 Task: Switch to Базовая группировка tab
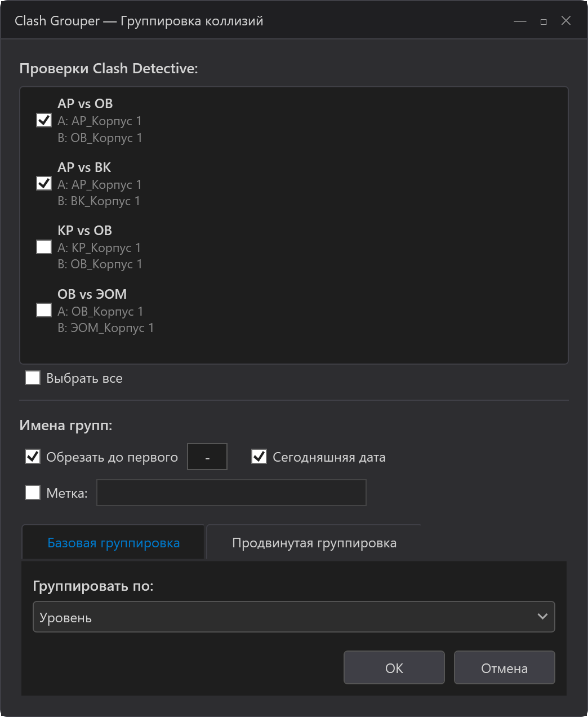click(113, 543)
